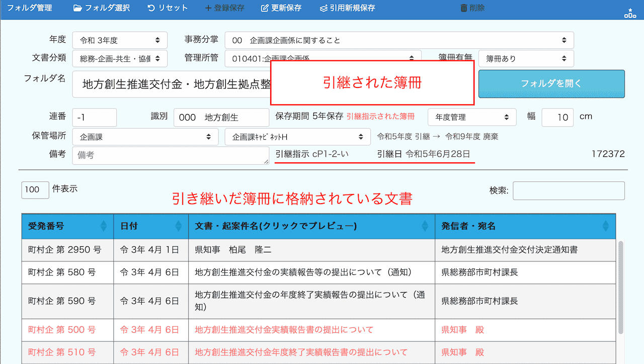Click the update save icon
The width and height of the screenshot is (644, 364).
[x=265, y=8]
